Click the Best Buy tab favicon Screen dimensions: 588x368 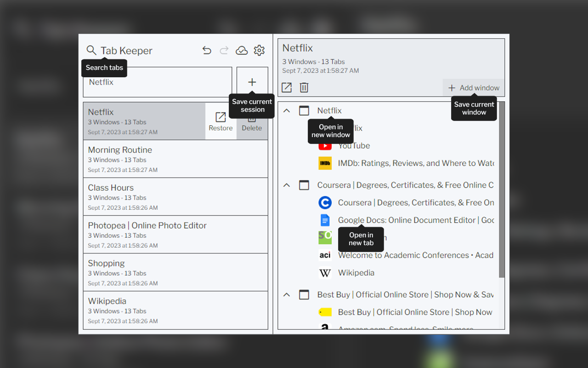click(325, 312)
